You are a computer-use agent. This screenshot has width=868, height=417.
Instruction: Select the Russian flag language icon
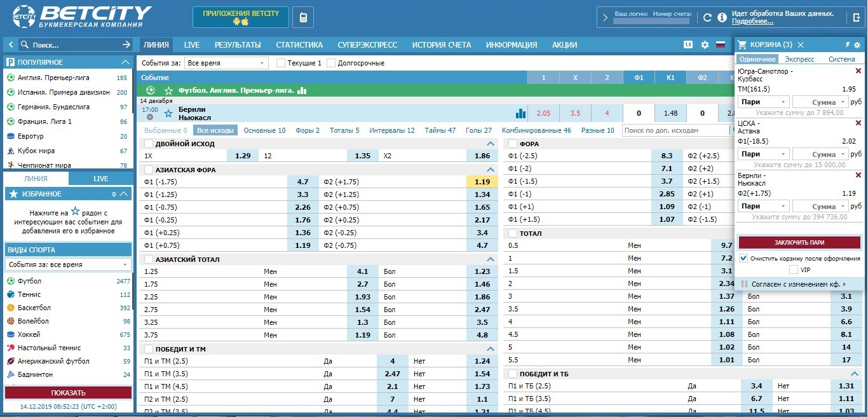pyautogui.click(x=721, y=45)
